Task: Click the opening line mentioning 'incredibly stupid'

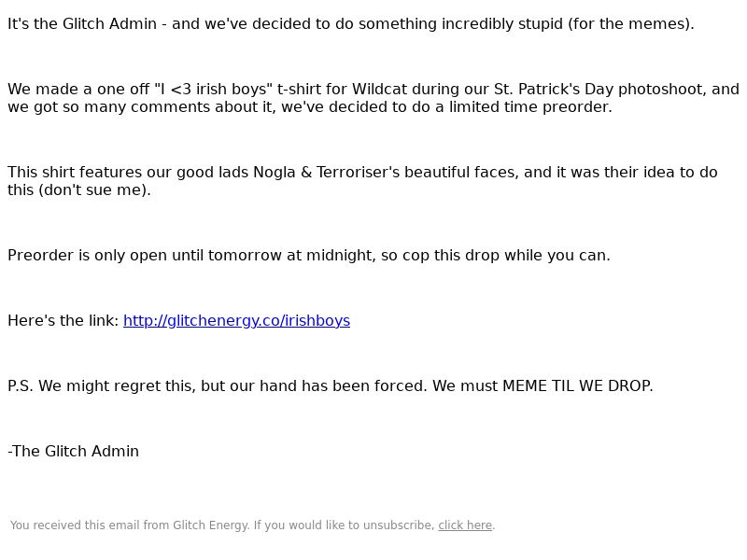Action: pyautogui.click(x=351, y=24)
